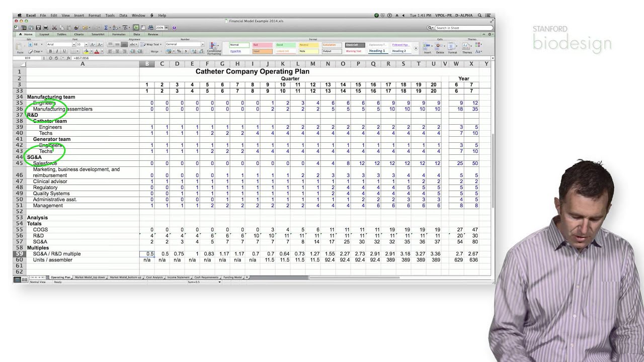Click the Insert cells icon
The image size is (644, 362).
coord(427,47)
